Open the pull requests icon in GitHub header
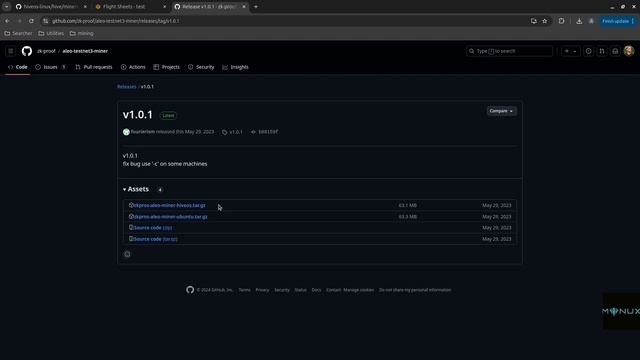 [x=602, y=51]
